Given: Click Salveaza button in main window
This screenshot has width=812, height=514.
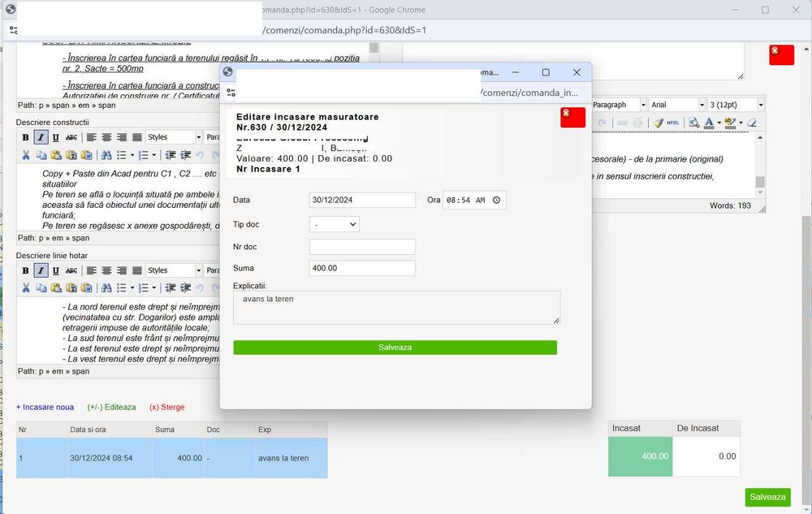Looking at the screenshot, I should tap(767, 497).
